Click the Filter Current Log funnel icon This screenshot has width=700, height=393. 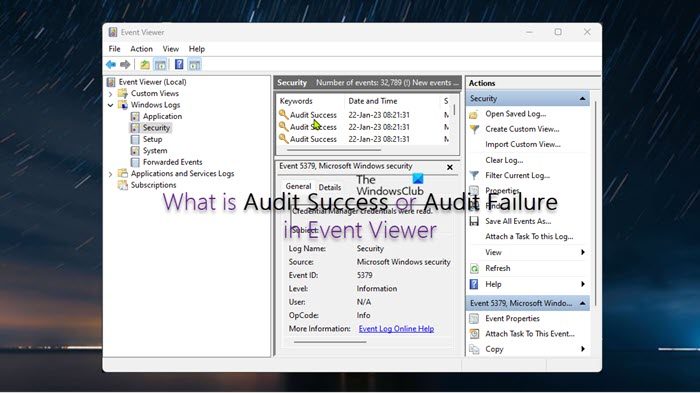pyautogui.click(x=474, y=176)
